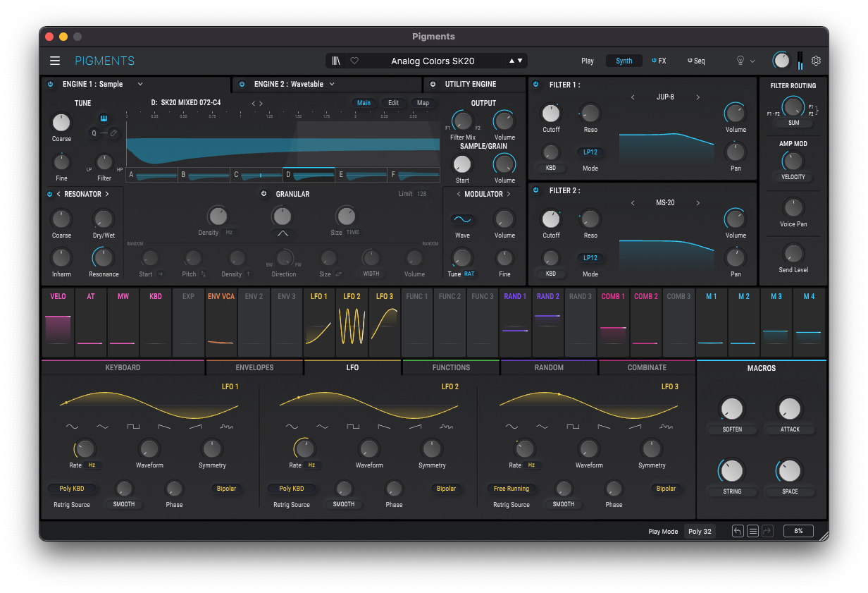Screen dimensions: 868x593
Task: Select the modulator sine Wave icon
Action: 462,219
